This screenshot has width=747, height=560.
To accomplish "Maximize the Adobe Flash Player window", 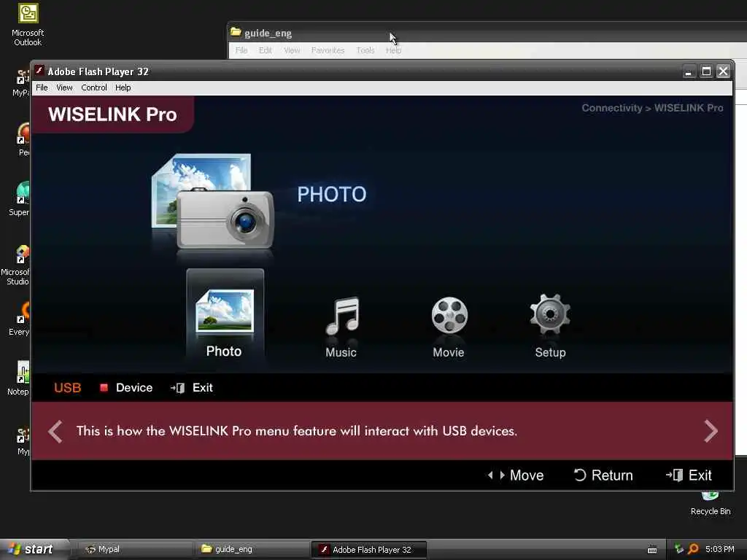I will click(706, 71).
